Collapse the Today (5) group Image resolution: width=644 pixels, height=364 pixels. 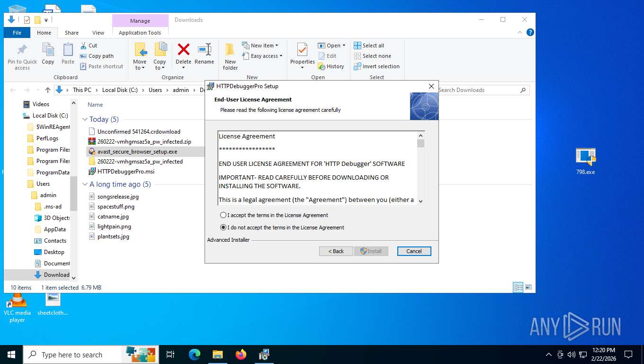(x=85, y=119)
